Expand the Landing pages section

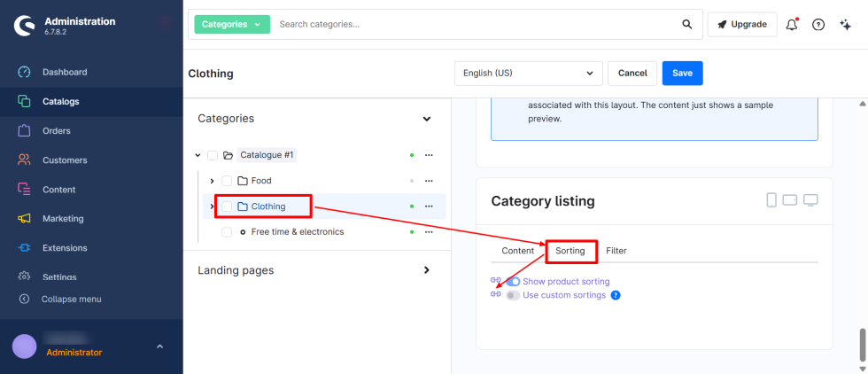pyautogui.click(x=426, y=270)
